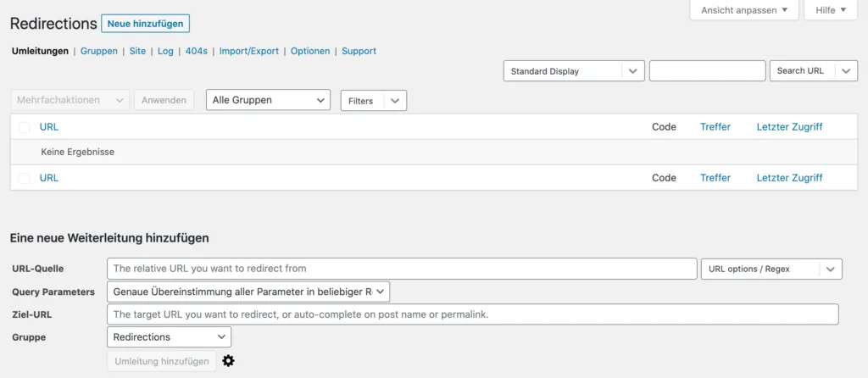Sort by URL in the top header
Viewport: 868px width, 378px height.
pyautogui.click(x=48, y=127)
